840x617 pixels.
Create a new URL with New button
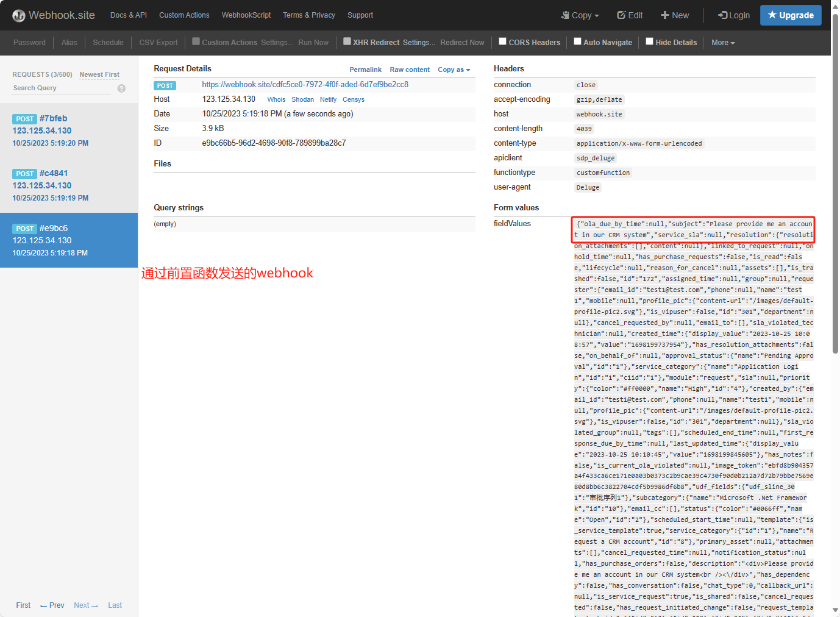click(x=675, y=15)
